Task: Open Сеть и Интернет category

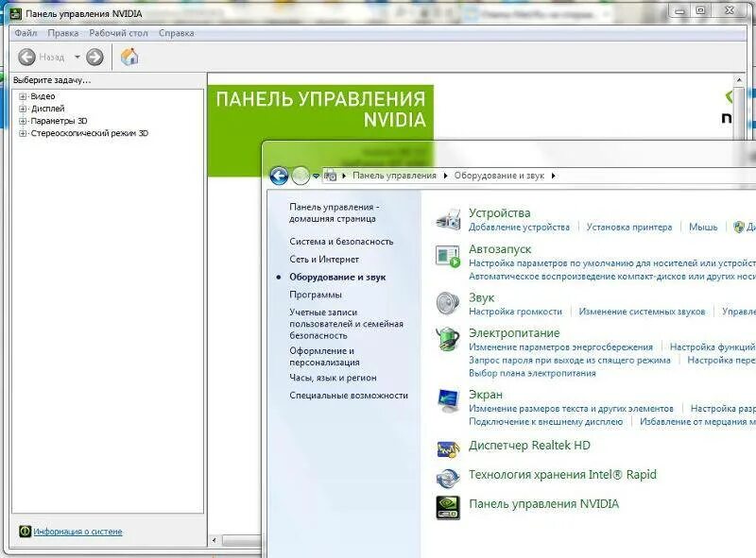Action: [x=324, y=260]
